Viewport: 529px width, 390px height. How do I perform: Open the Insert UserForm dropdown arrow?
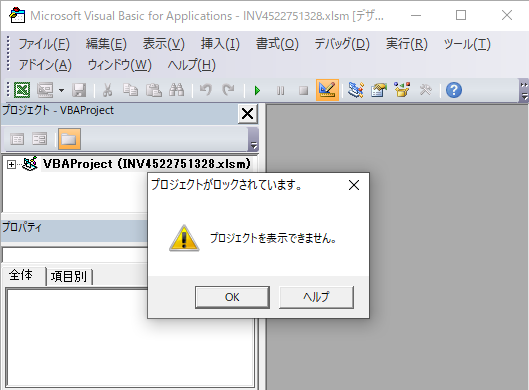(61, 90)
